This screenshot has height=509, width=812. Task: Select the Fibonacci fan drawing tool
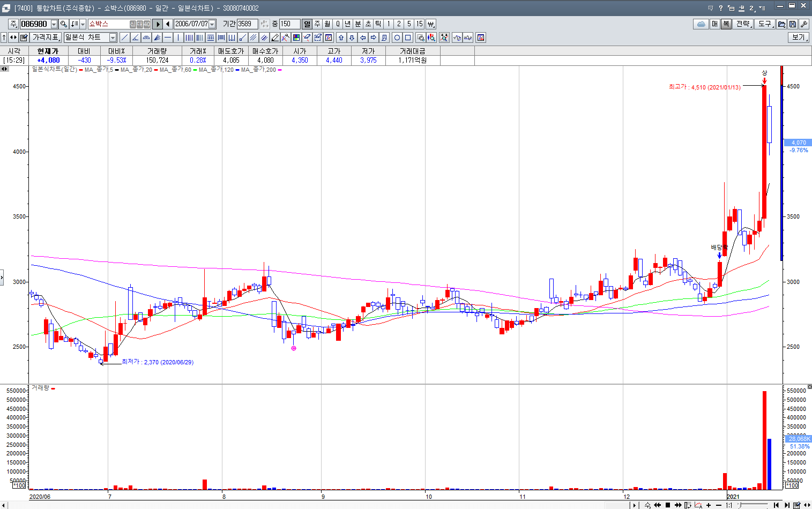(157, 38)
